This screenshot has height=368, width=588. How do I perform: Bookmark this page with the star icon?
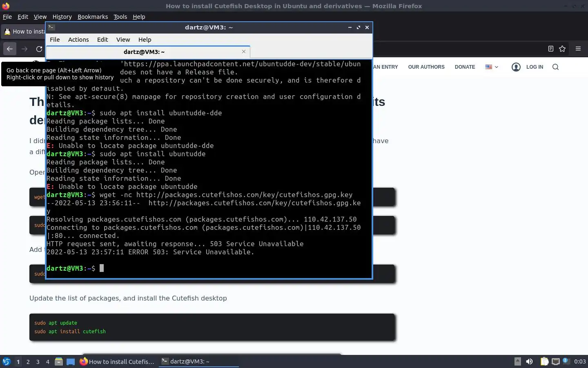[x=562, y=49]
